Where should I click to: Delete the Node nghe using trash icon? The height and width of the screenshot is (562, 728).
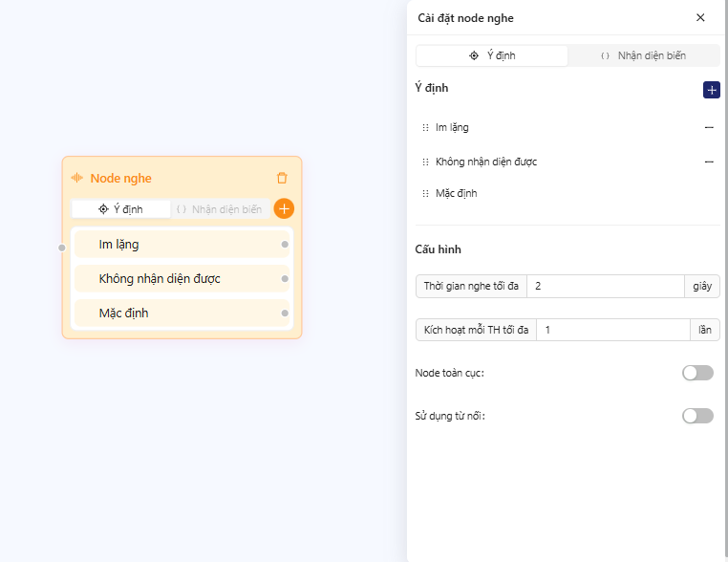pyautogui.click(x=282, y=178)
